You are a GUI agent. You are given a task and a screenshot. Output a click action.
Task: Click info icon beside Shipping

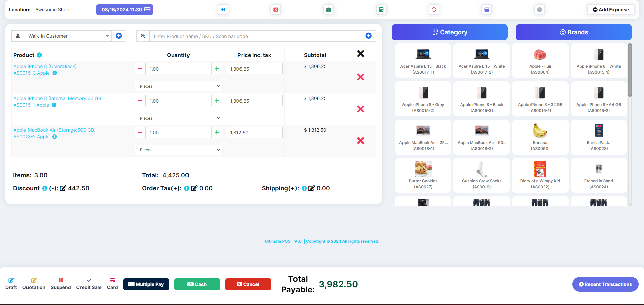click(304, 188)
